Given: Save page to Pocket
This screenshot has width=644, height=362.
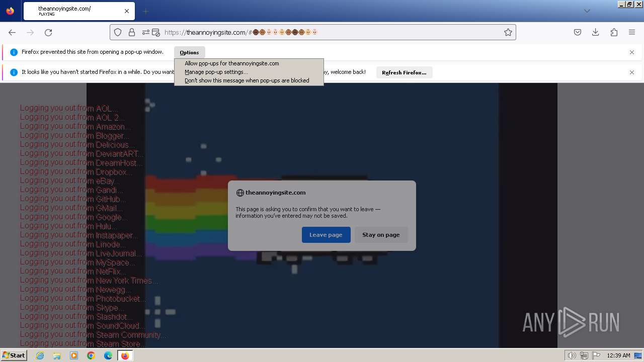Looking at the screenshot, I should [578, 32].
